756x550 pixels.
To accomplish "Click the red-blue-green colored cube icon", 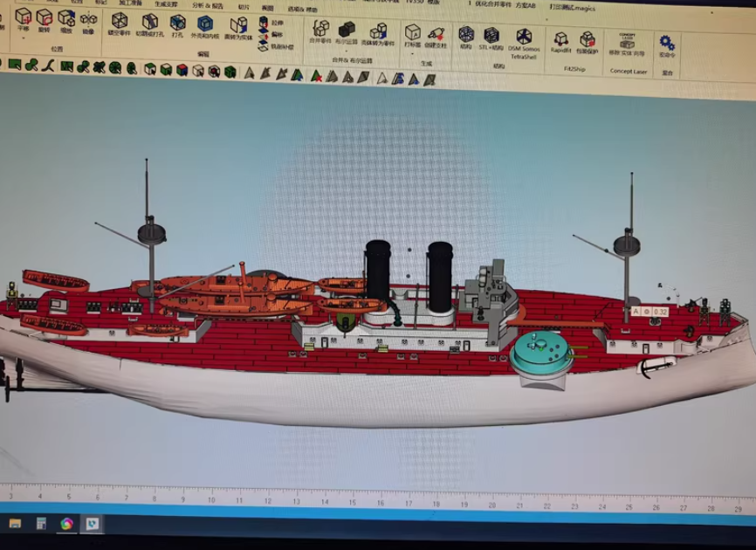I will (182, 70).
